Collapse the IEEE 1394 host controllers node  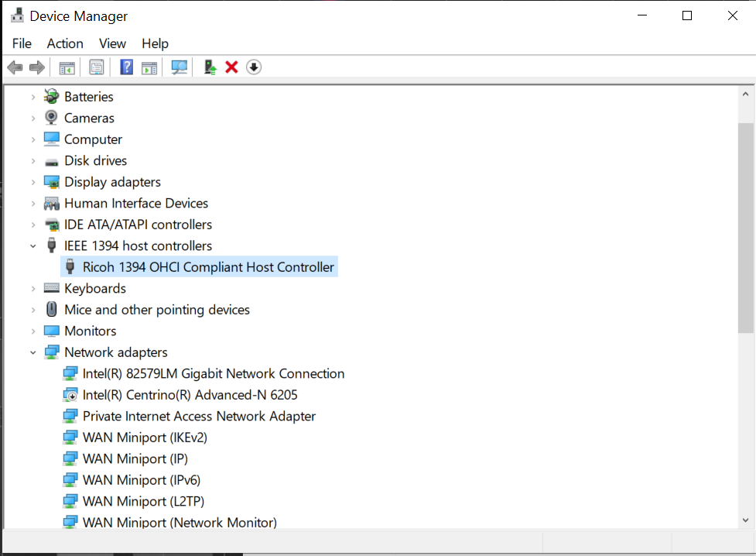[x=32, y=245]
